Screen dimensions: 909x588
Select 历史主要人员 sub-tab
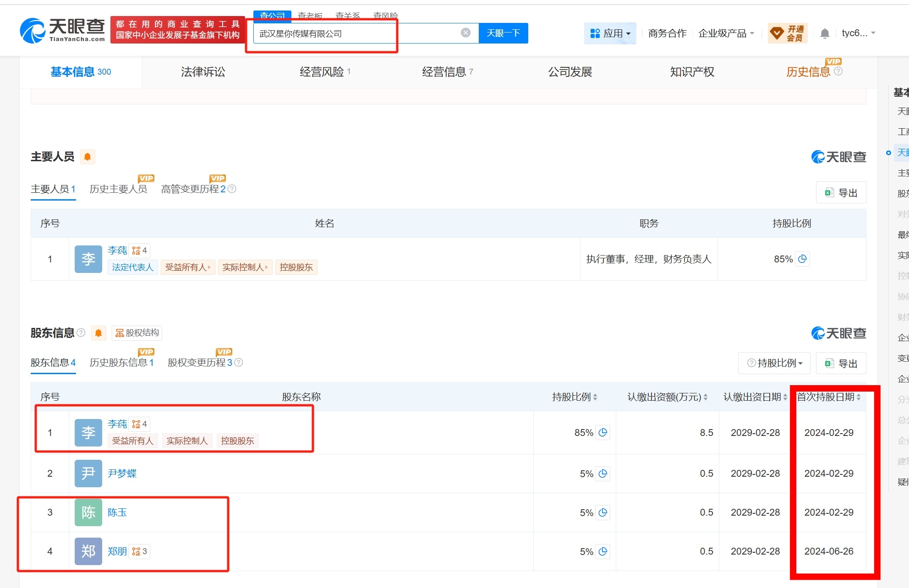pos(118,189)
